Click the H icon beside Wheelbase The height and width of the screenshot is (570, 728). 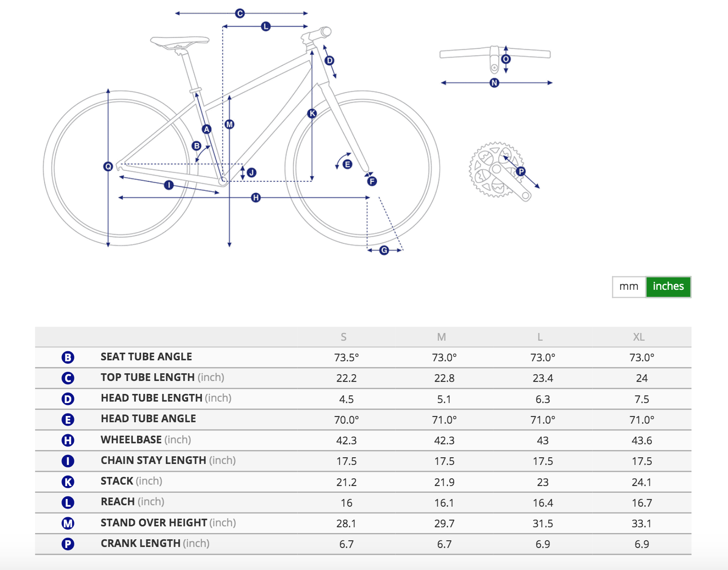pyautogui.click(x=68, y=440)
